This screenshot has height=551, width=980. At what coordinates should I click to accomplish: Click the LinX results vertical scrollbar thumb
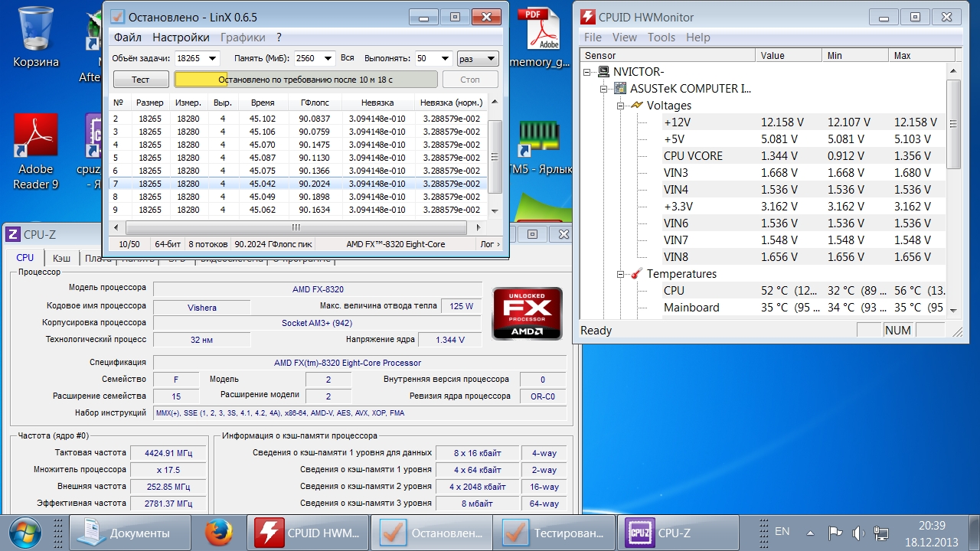point(495,158)
